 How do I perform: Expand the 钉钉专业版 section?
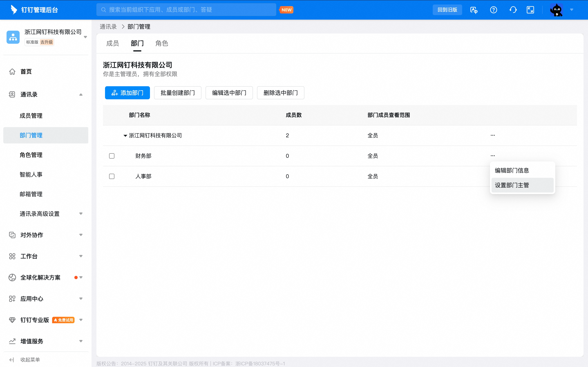[81, 320]
